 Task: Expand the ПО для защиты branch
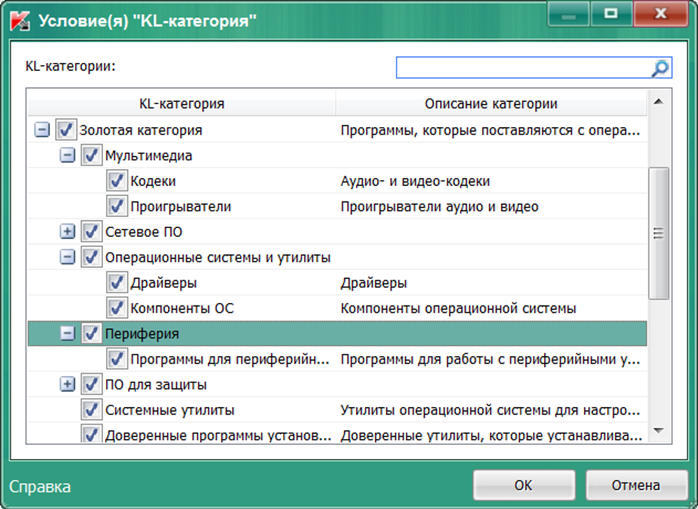[x=67, y=384]
